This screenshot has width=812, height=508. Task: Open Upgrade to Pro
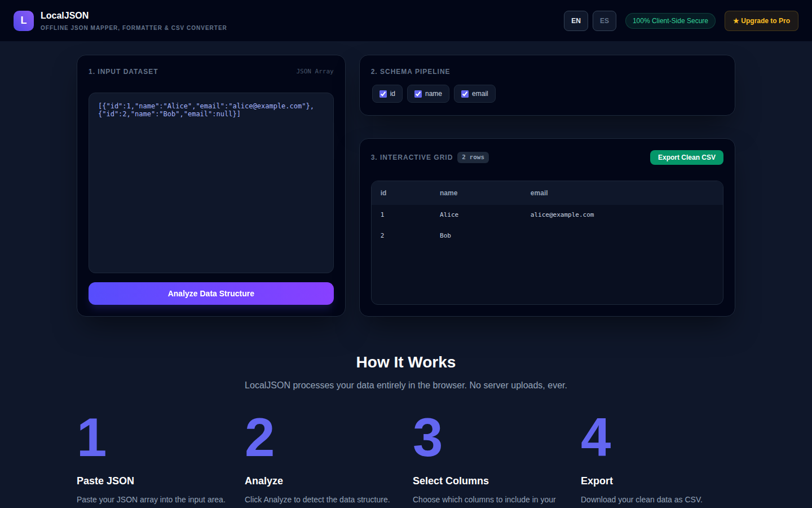pyautogui.click(x=761, y=21)
